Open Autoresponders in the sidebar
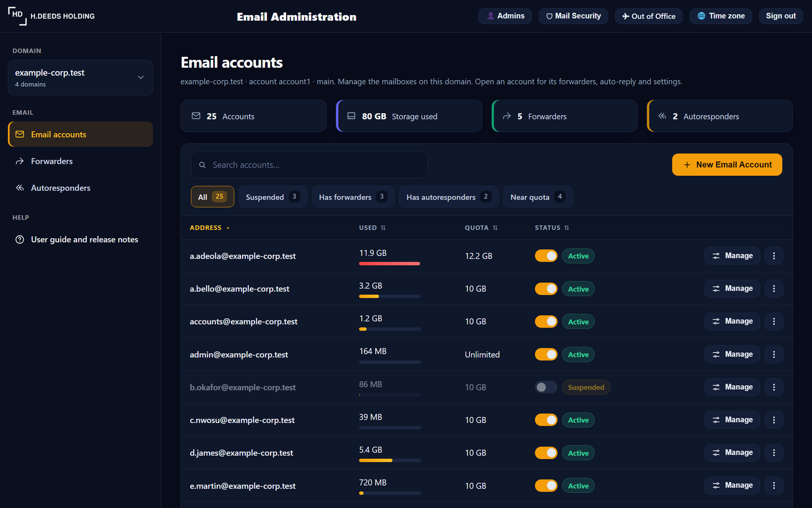 tap(80, 188)
